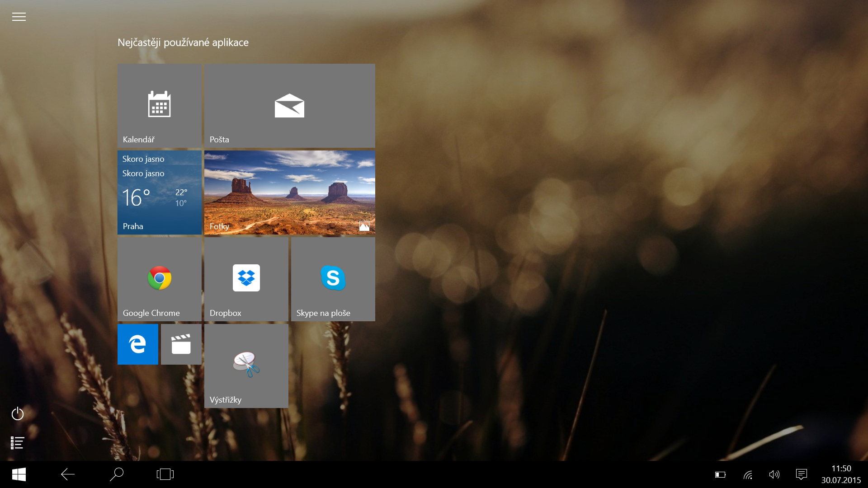Open the Kalendář calendar tile

[159, 105]
